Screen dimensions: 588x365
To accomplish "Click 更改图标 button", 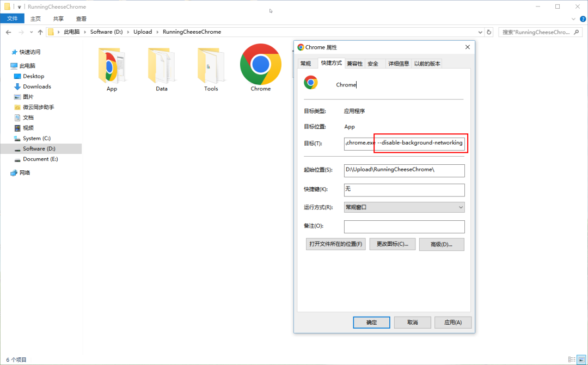I will pyautogui.click(x=393, y=244).
